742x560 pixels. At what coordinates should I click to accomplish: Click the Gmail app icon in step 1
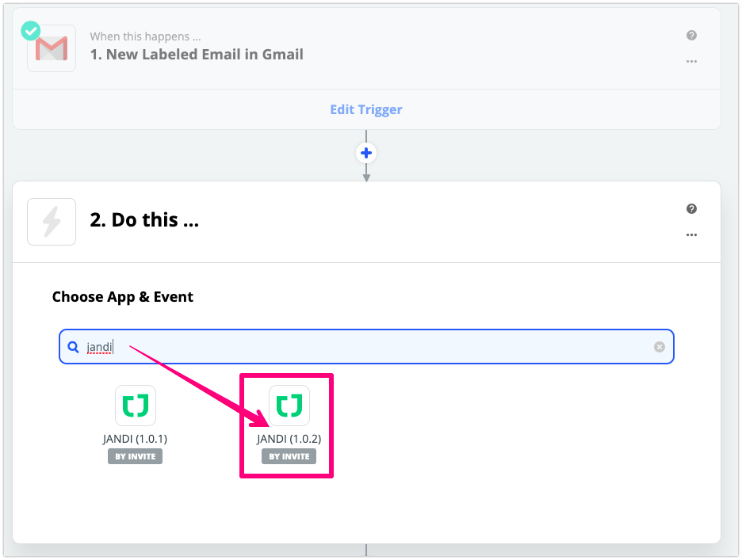(52, 48)
